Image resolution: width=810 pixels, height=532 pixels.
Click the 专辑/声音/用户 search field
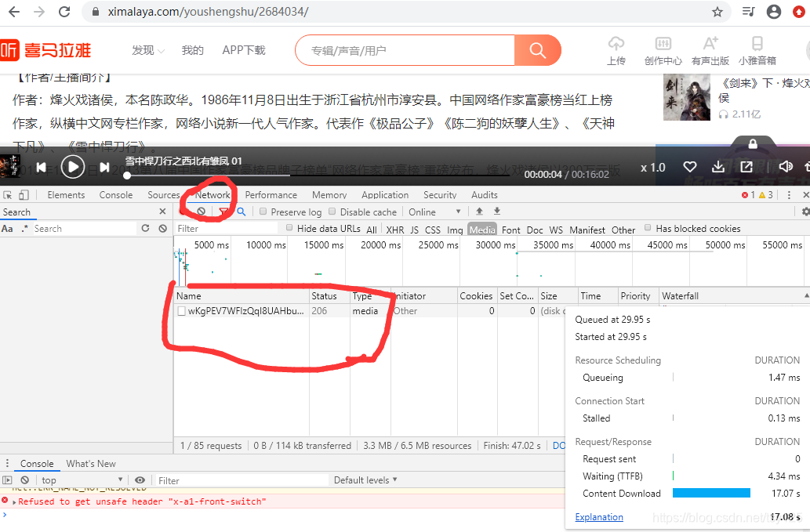coord(405,51)
